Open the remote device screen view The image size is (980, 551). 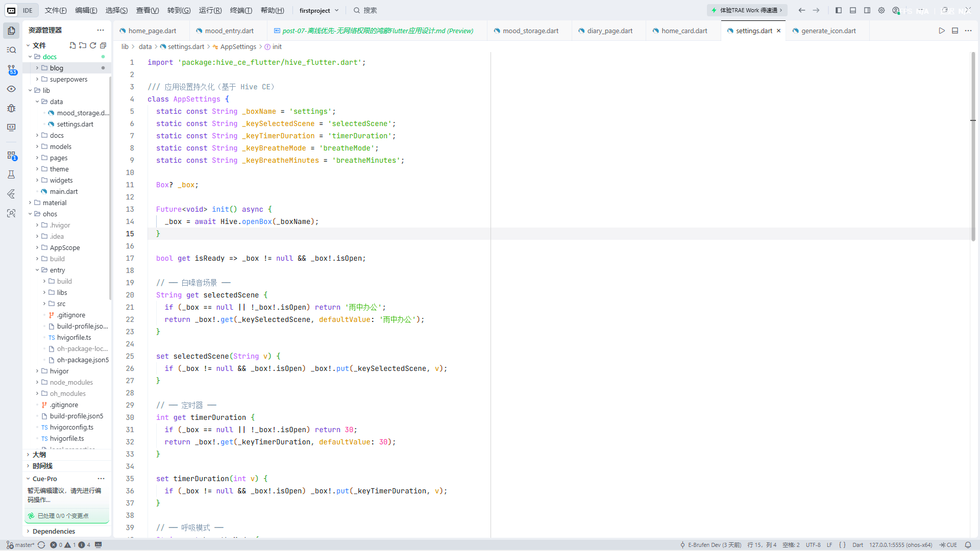point(11,128)
